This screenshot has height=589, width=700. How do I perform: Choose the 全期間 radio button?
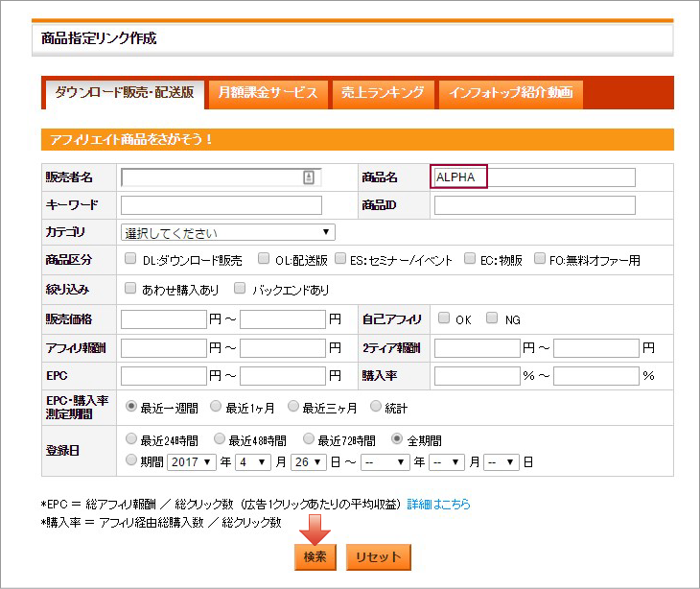tap(397, 439)
